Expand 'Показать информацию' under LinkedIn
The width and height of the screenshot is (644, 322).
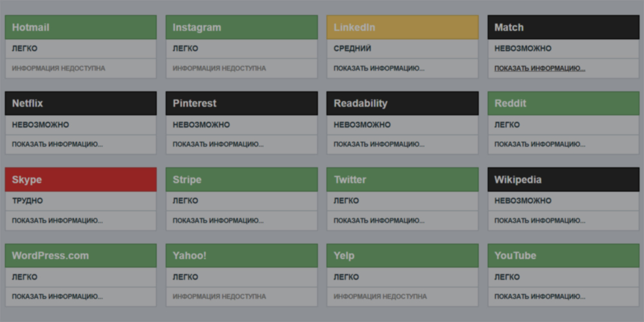[x=378, y=68]
